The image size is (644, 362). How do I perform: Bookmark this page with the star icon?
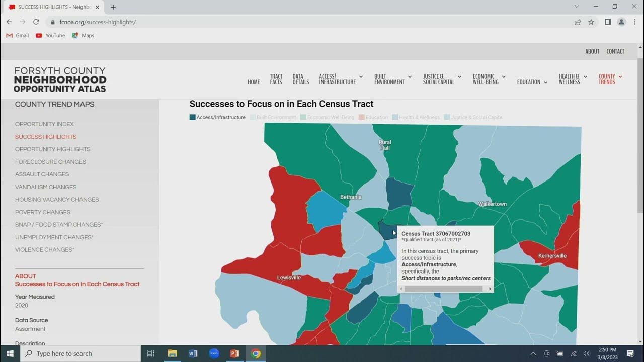pyautogui.click(x=591, y=22)
